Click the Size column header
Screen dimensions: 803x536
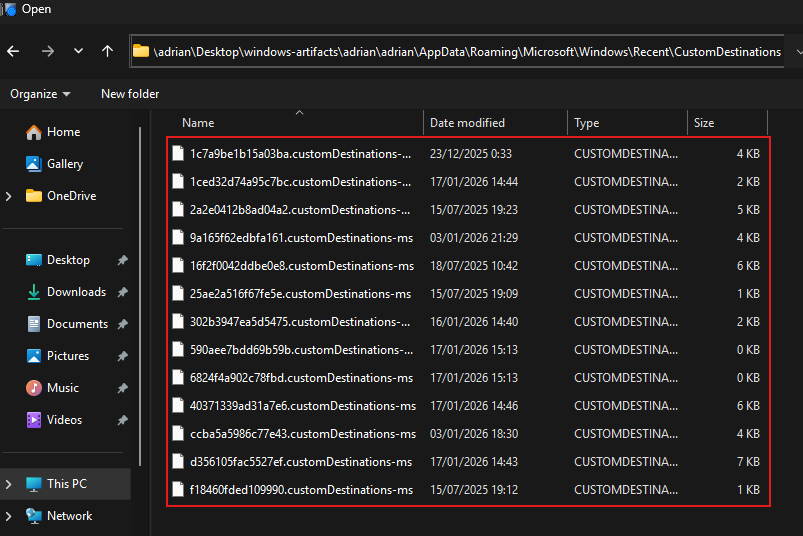[x=704, y=123]
